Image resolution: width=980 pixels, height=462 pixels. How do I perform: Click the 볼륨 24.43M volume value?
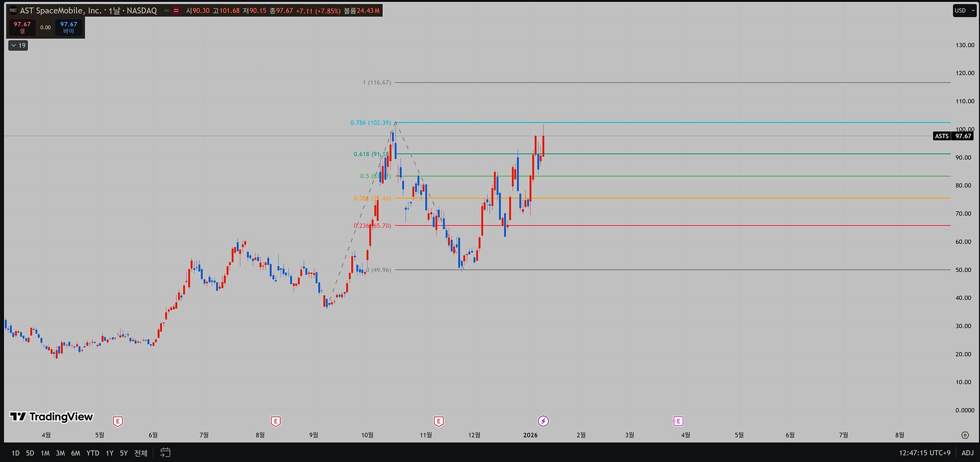(x=362, y=10)
